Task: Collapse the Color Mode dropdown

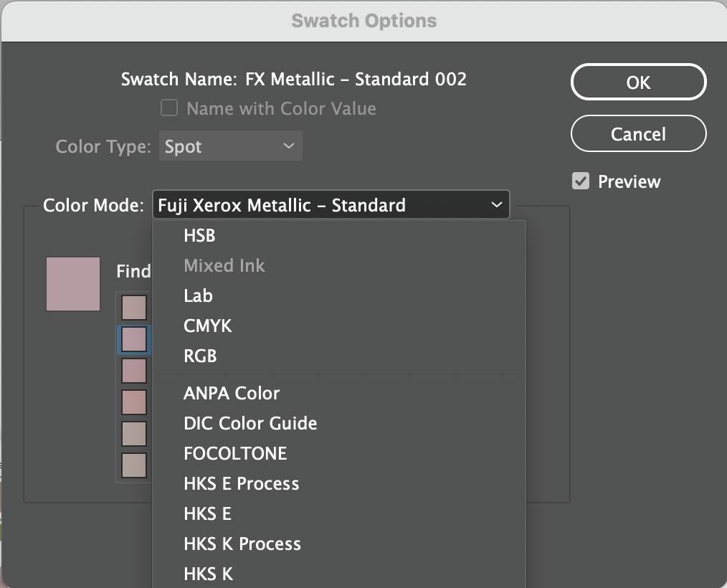Action: click(x=331, y=205)
